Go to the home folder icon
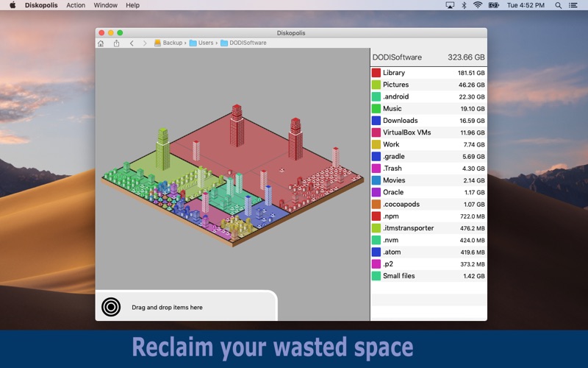 pos(101,43)
